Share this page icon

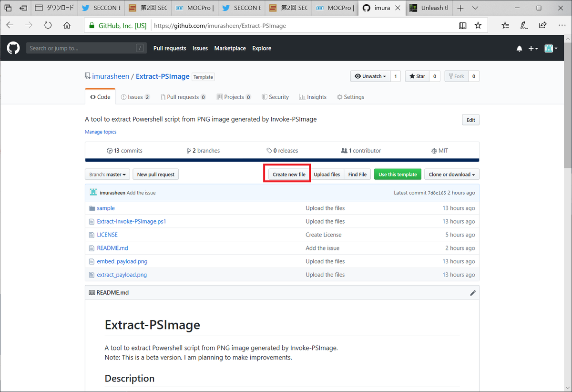(x=542, y=26)
